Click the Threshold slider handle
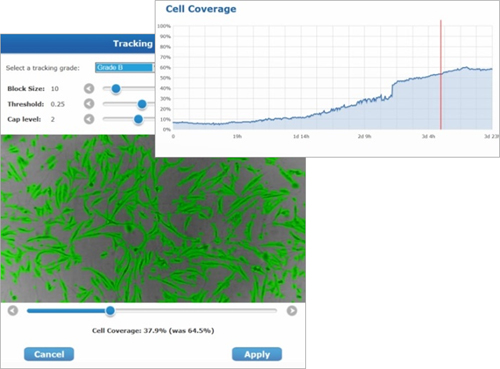The width and height of the screenshot is (500, 369). coord(142,104)
